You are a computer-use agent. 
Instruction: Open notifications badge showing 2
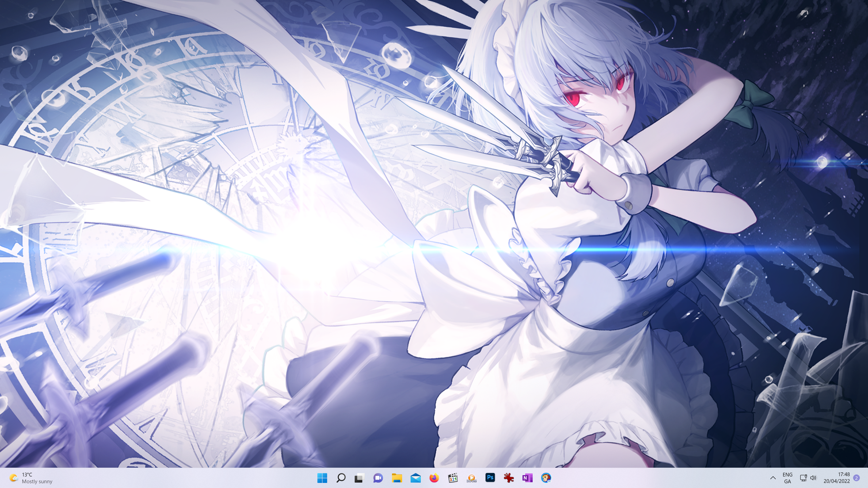pos(856,478)
